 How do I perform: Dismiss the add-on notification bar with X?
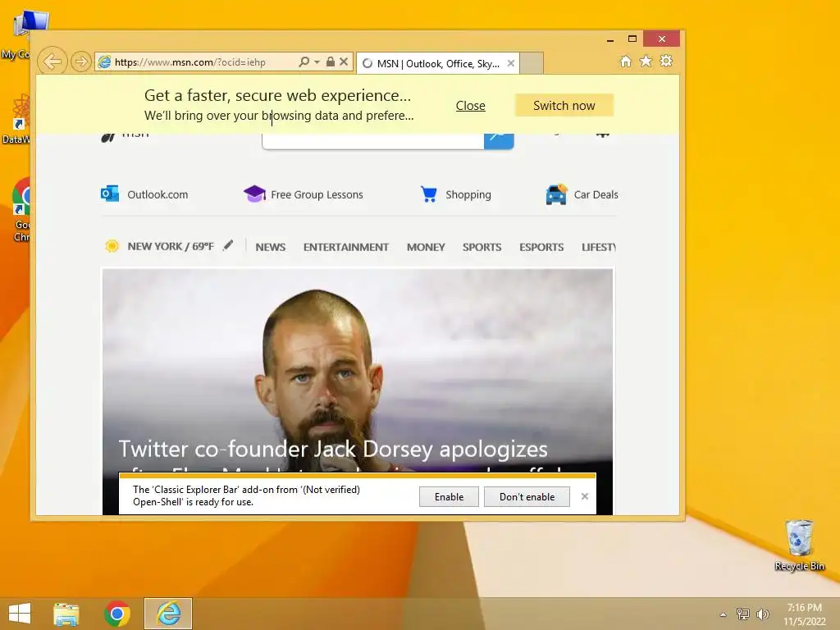(x=584, y=496)
